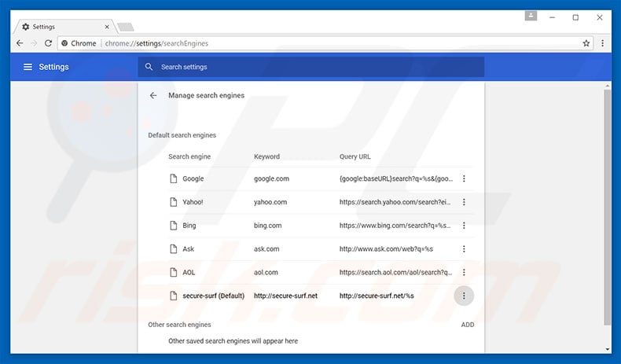Click the aol.com keyword
The height and width of the screenshot is (364, 621).
pyautogui.click(x=266, y=272)
